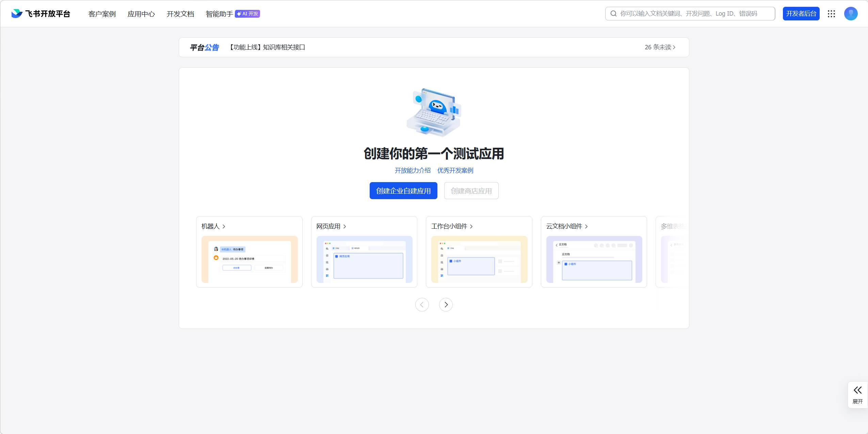Click the 开发者后台 button
Viewport: 868px width, 434px height.
pos(801,14)
